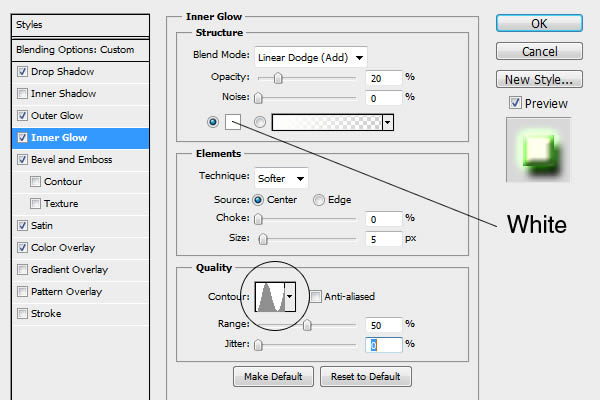Image resolution: width=600 pixels, height=400 pixels.
Task: Toggle the Bevel and Emboss checkbox
Action: (x=22, y=160)
